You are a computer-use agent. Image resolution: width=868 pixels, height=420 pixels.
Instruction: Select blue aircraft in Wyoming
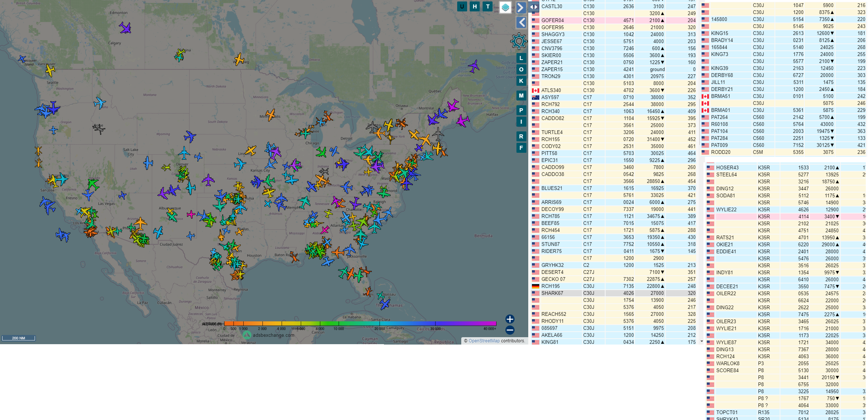(x=190, y=137)
